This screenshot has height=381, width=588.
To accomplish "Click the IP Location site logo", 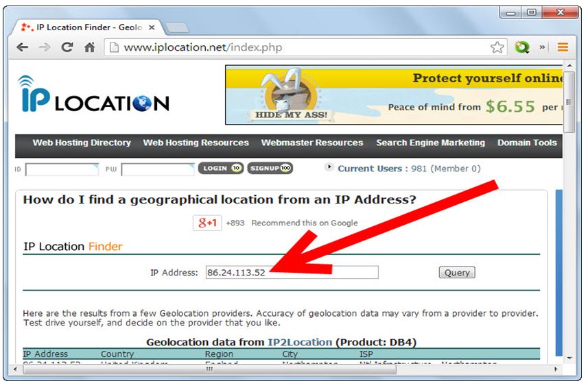I will coord(94,95).
